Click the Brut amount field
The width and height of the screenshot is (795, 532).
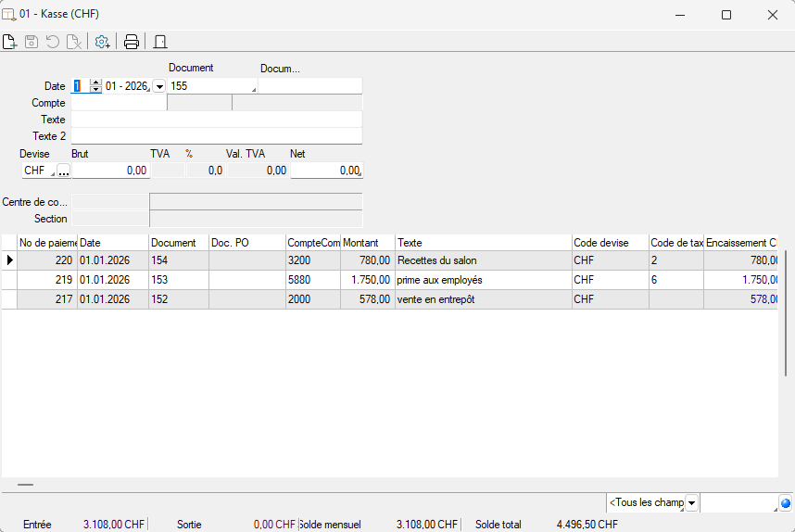[110, 171]
